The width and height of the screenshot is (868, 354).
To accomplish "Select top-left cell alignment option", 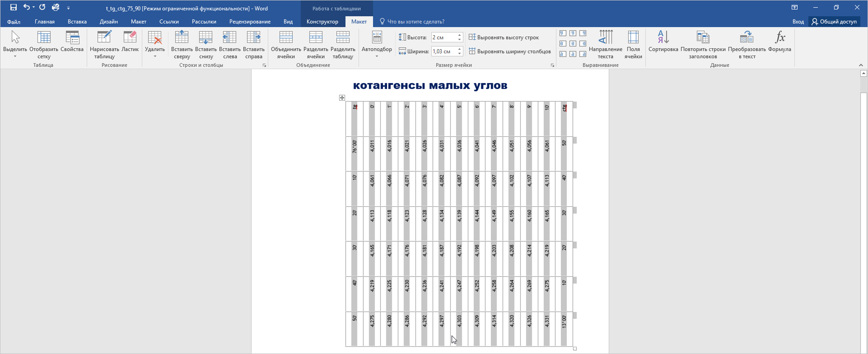I will 563,33.
